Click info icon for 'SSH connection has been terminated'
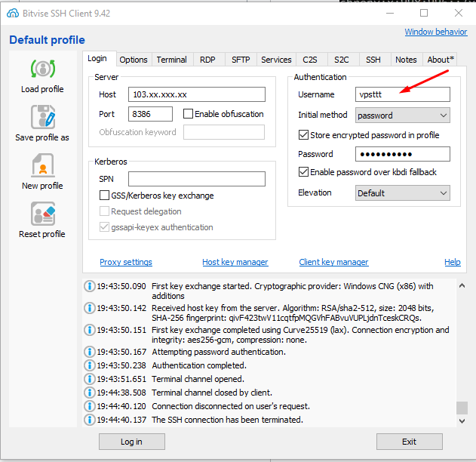 [x=90, y=420]
